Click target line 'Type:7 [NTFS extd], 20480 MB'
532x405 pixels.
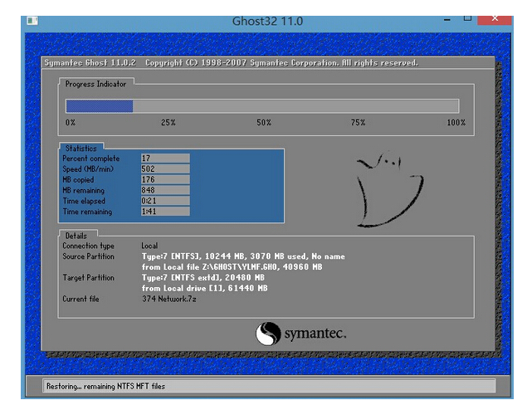tap(203, 277)
